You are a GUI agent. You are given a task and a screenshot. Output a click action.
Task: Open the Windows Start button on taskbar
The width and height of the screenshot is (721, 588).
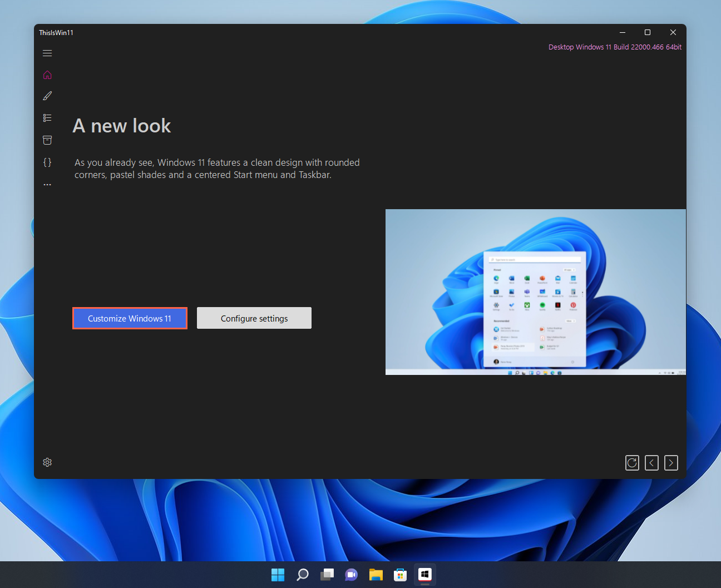pos(278,575)
